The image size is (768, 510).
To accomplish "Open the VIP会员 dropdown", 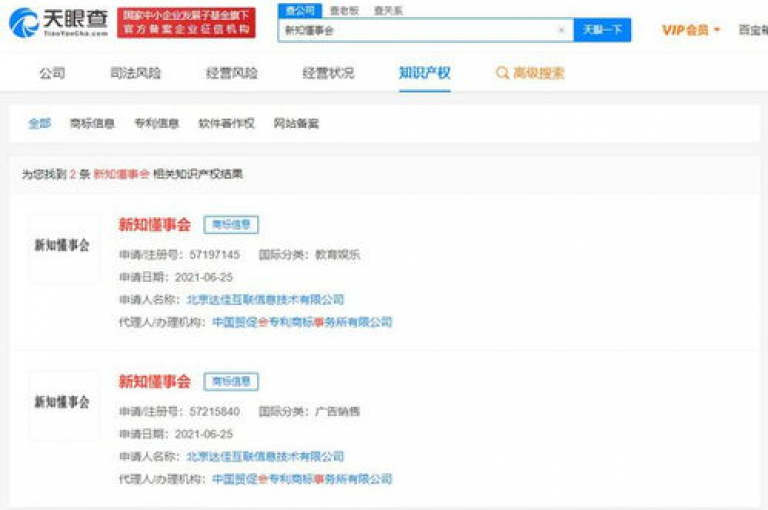I will (691, 30).
